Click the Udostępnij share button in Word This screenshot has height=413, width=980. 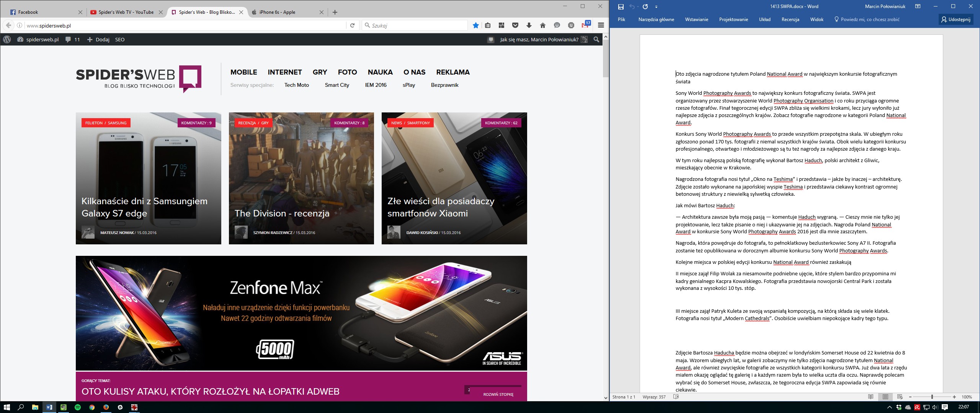point(956,20)
